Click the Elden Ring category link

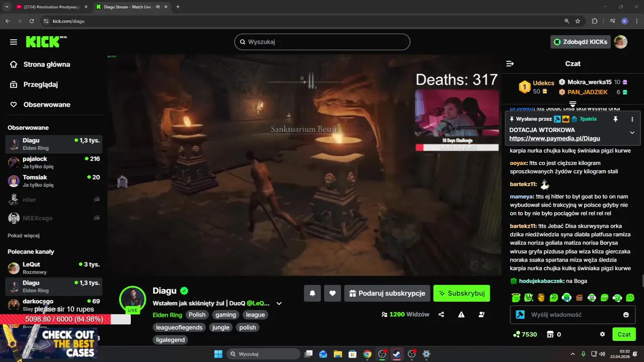[x=167, y=315]
